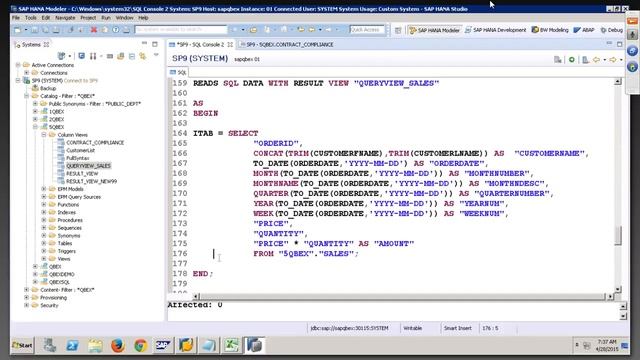Click the red X delete icon in toolbar
The width and height of the screenshot is (640, 360).
(94, 30)
